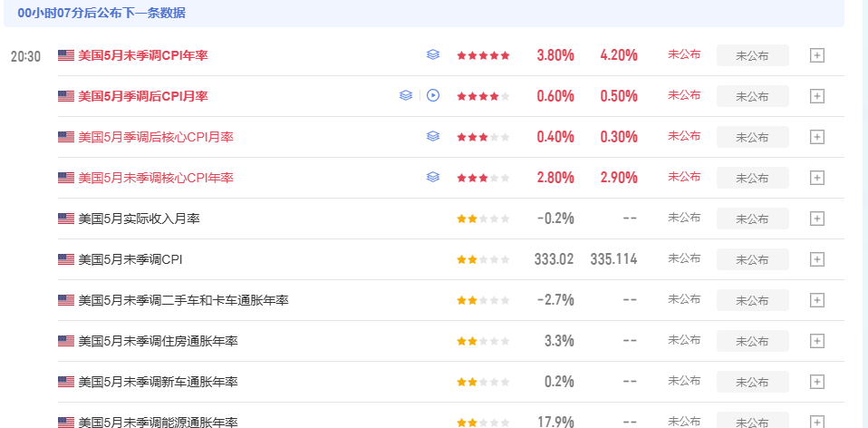Open layers icon for 美国5月未季调CPI年率

pos(433,54)
